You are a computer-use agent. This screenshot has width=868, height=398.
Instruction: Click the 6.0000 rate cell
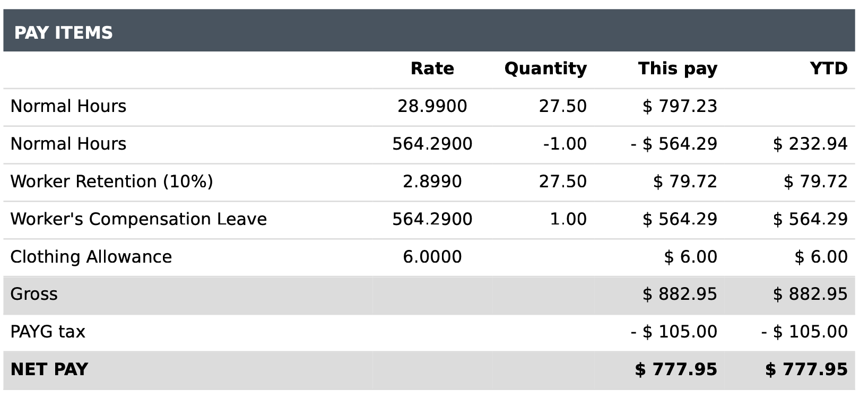(432, 257)
